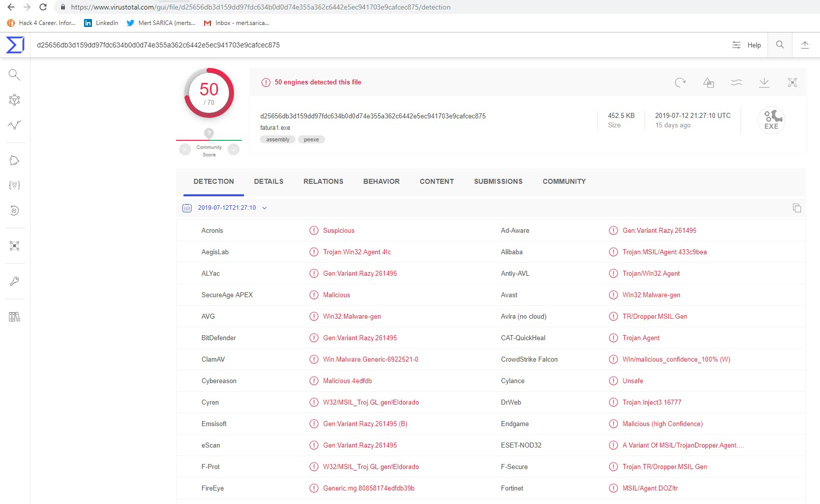The width and height of the screenshot is (820, 504).
Task: Open the trend line icon in sidebar
Action: pos(14,125)
